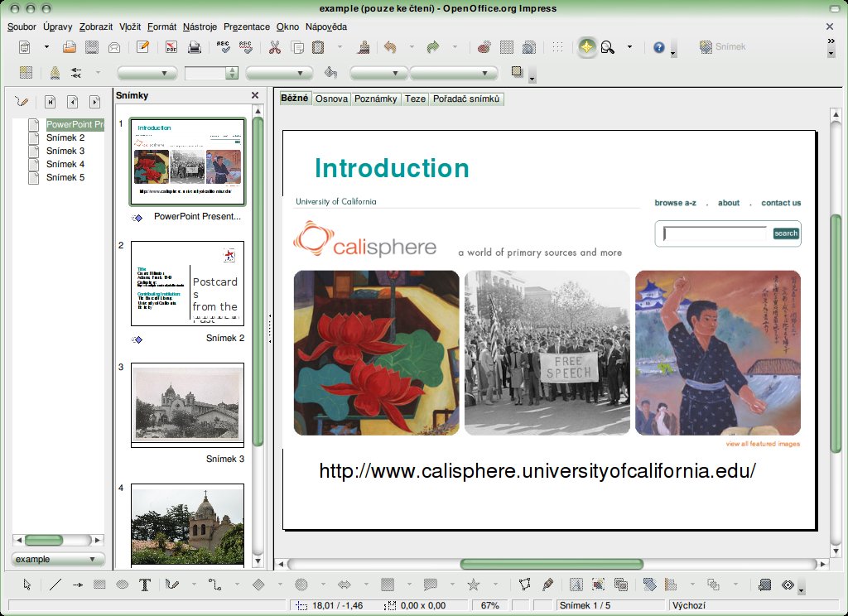Image resolution: width=848 pixels, height=616 pixels.
Task: Open the New document dropdown arrow
Action: [x=46, y=47]
